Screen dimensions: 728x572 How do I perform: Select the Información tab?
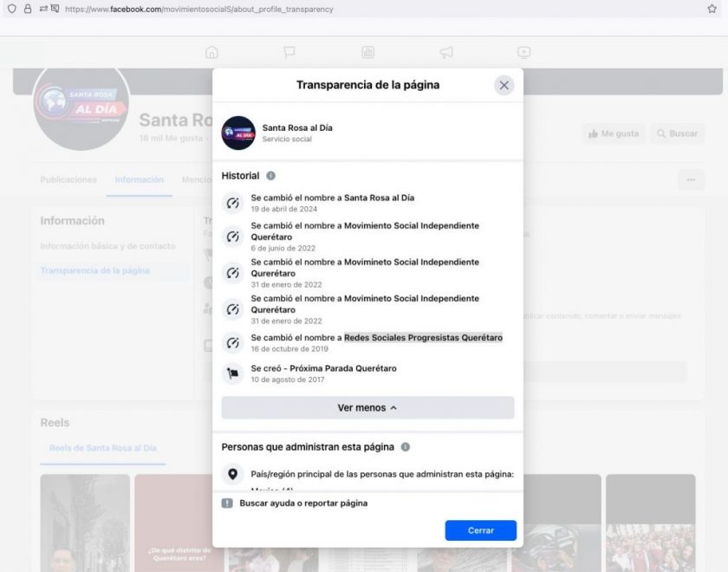pos(139,180)
